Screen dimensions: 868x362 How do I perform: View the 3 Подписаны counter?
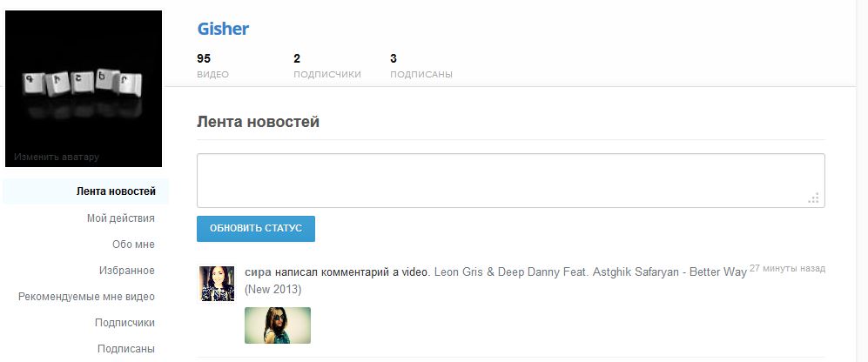(x=421, y=66)
